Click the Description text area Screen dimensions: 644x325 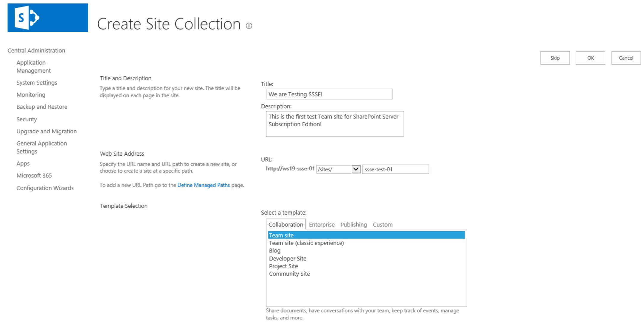tap(335, 124)
